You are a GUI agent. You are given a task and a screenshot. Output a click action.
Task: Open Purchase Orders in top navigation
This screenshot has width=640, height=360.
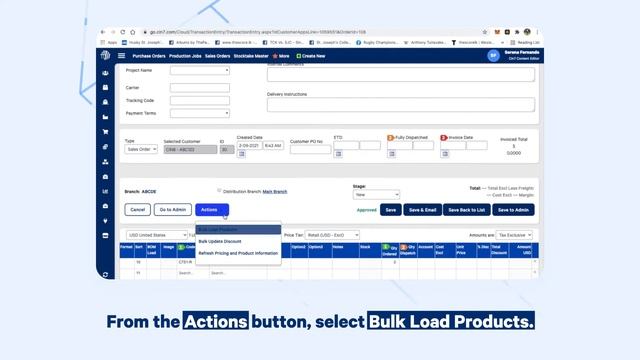[149, 56]
